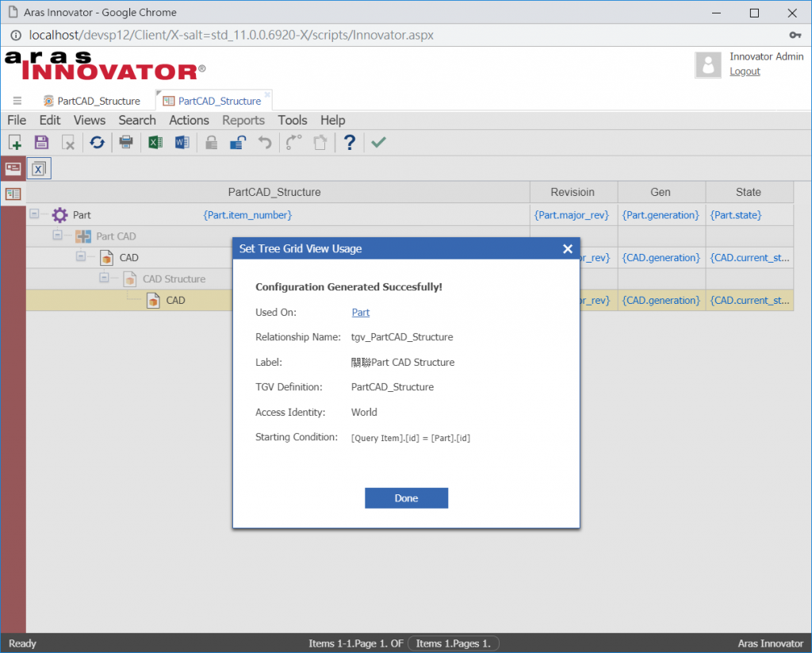Click the Done button

coord(406,498)
